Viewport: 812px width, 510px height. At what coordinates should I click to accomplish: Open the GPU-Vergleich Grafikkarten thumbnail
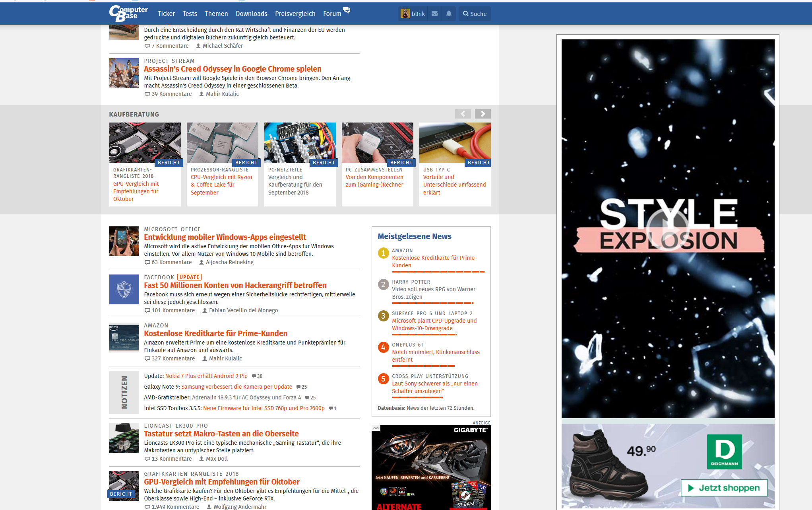[145, 142]
